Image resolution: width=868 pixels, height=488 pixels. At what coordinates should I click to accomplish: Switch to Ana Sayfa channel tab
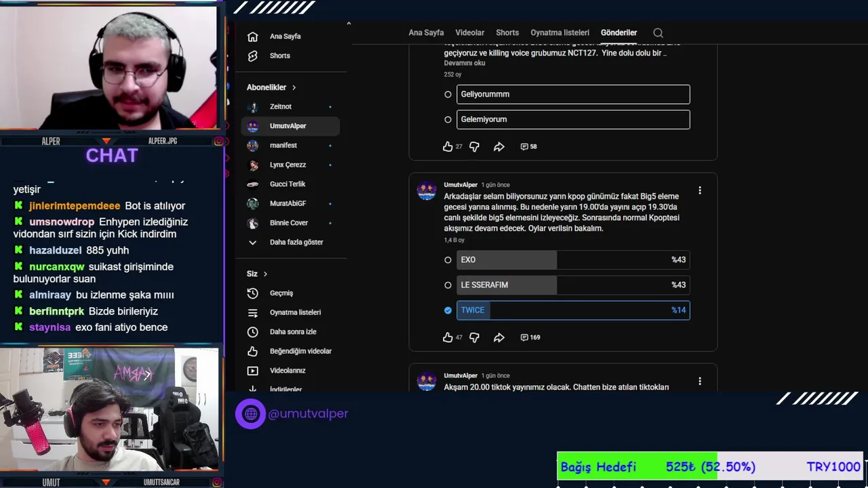click(426, 33)
